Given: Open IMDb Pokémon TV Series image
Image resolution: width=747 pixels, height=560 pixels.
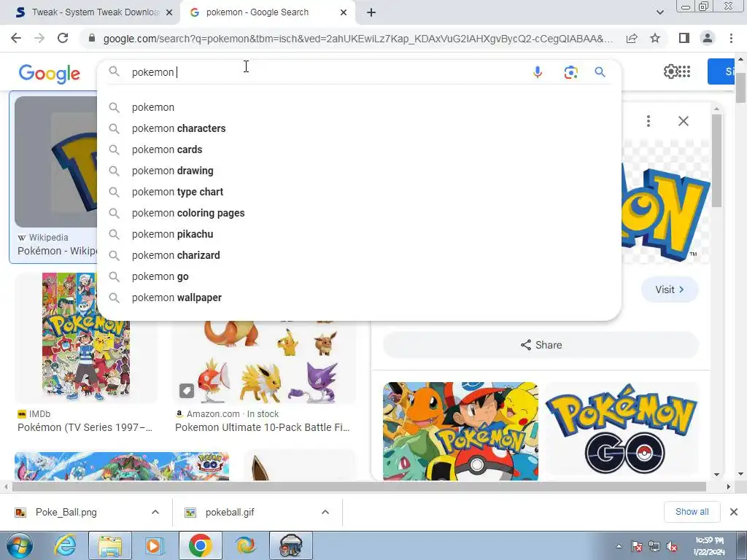Looking at the screenshot, I should pos(86,337).
